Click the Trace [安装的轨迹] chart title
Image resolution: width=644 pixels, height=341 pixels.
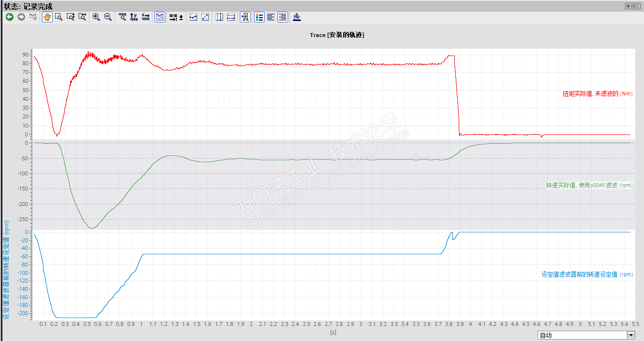click(x=337, y=35)
